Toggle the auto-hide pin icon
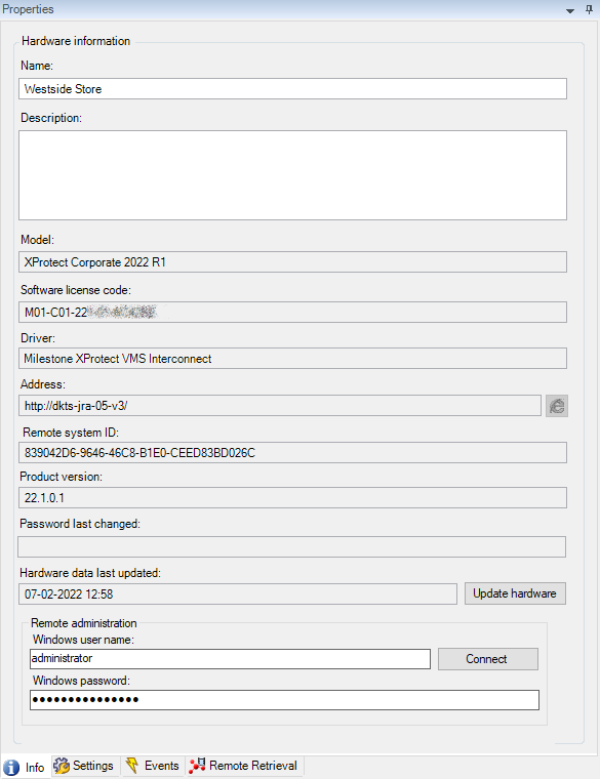Viewport: 600px width, 779px height. [x=587, y=10]
